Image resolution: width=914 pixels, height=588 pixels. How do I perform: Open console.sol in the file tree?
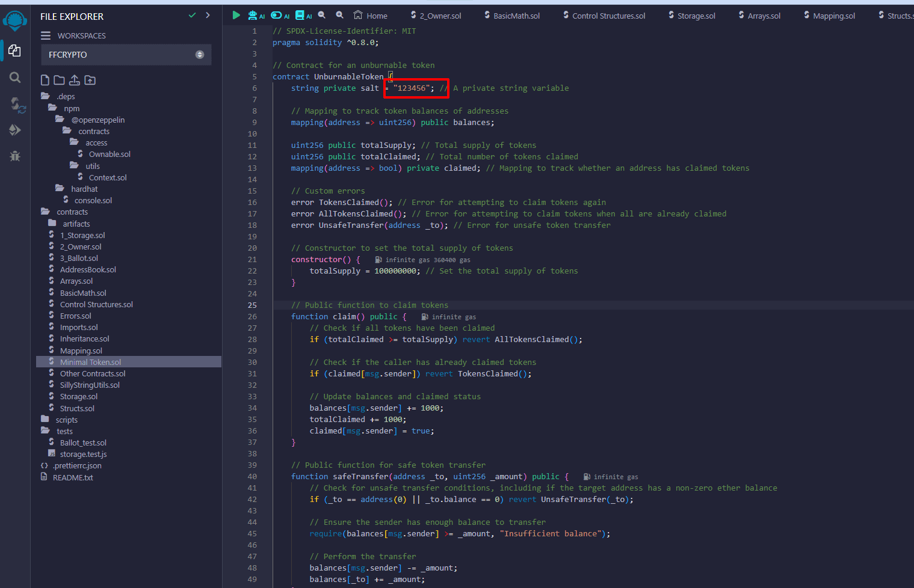point(88,200)
